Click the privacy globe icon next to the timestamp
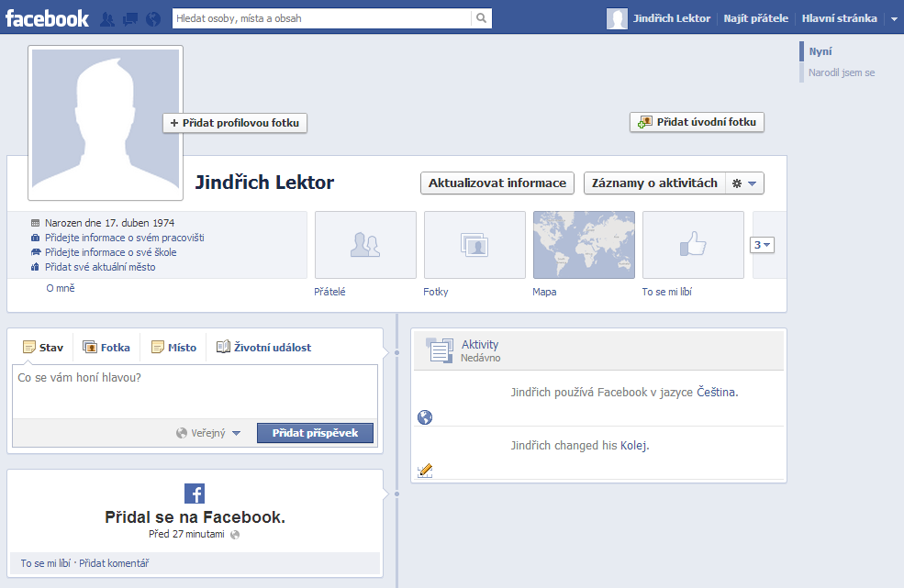The width and height of the screenshot is (904, 588). 235,535
